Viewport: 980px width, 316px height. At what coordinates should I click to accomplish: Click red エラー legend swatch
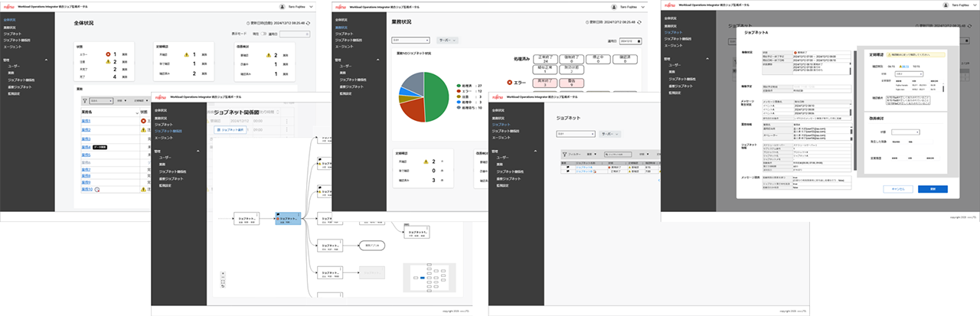pyautogui.click(x=459, y=92)
